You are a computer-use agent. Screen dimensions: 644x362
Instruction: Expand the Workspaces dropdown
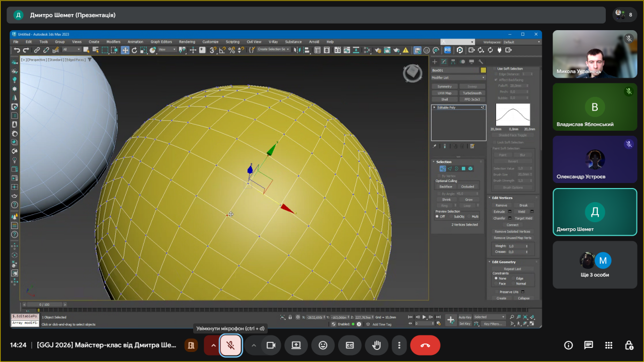pyautogui.click(x=521, y=42)
